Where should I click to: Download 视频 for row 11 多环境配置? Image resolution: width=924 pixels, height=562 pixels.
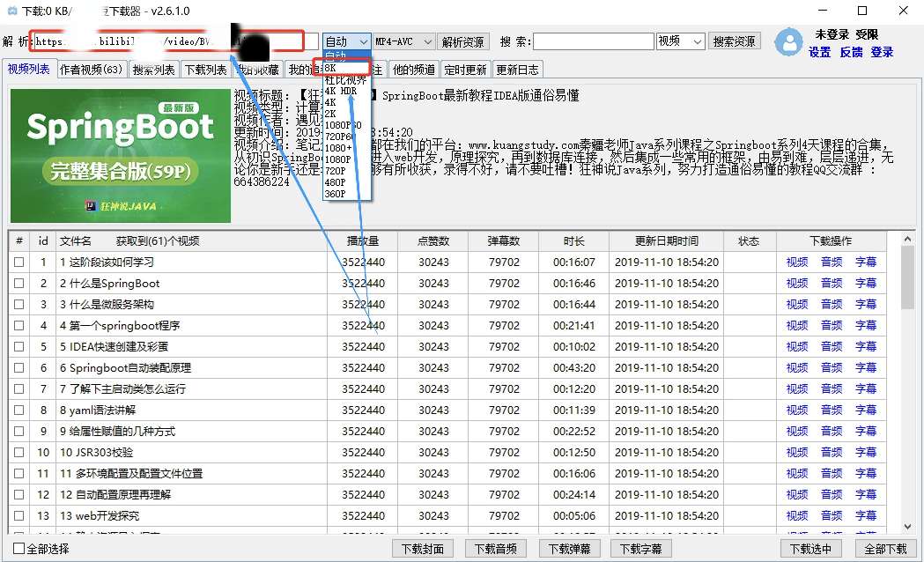click(796, 474)
